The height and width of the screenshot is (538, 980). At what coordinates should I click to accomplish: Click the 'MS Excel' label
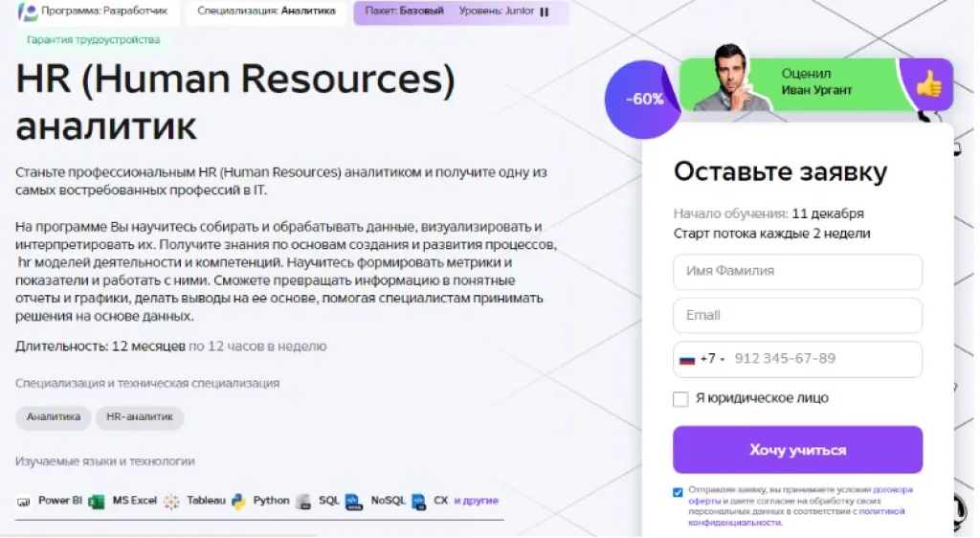tap(134, 501)
